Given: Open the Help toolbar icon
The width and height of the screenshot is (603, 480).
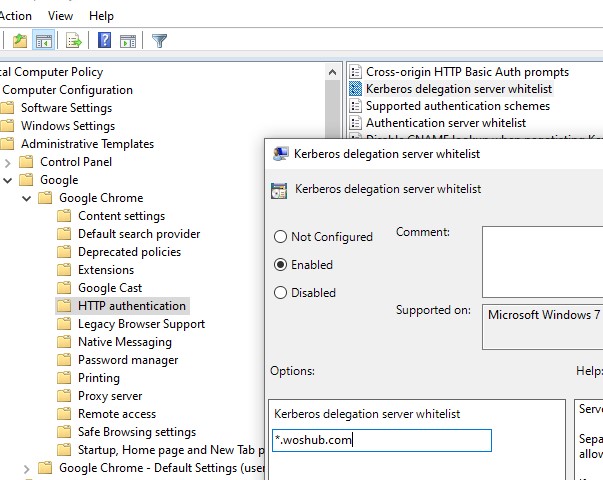Looking at the screenshot, I should [104, 41].
